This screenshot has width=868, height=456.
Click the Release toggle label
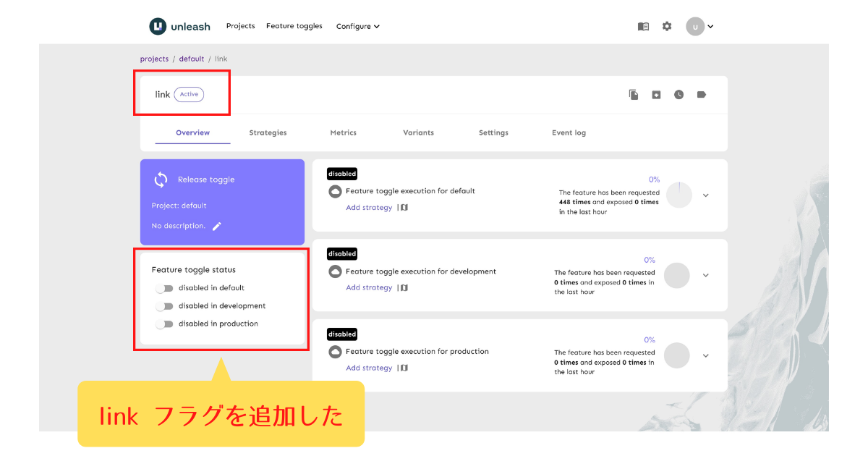[x=206, y=180]
